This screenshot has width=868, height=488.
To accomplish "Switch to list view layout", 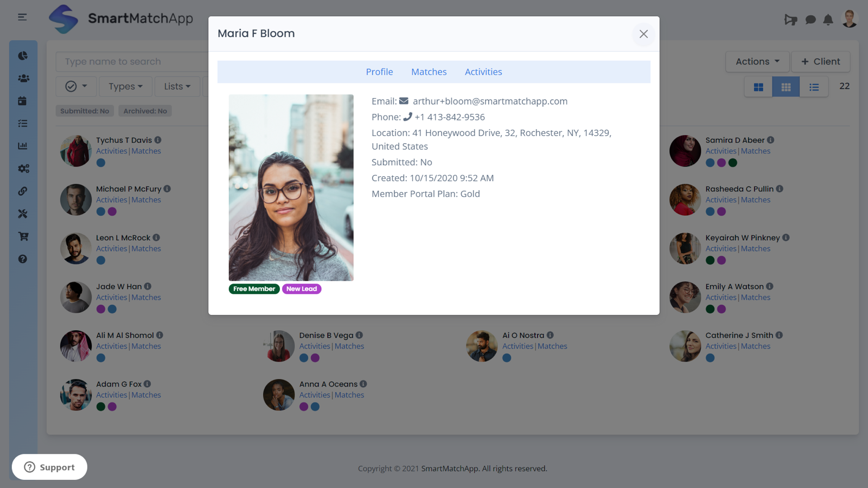I will (814, 86).
